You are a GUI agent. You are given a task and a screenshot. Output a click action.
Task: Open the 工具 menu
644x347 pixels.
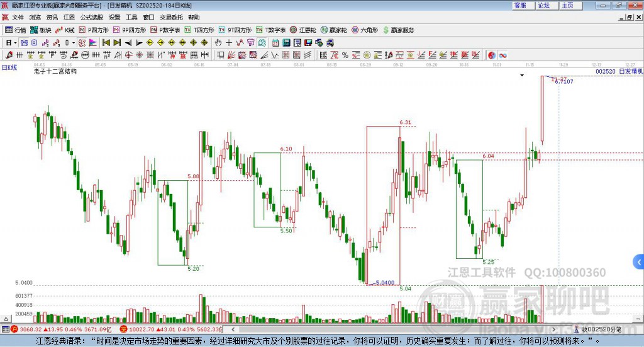(131, 17)
